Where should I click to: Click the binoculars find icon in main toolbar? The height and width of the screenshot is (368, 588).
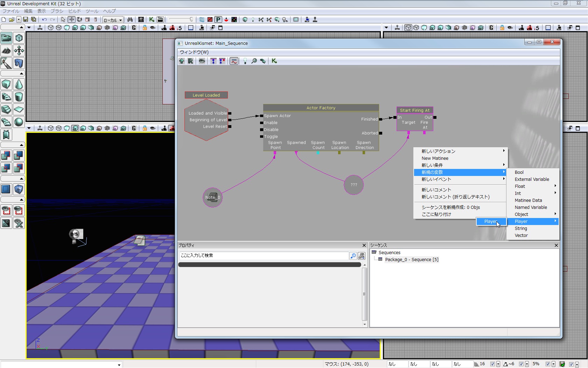click(x=130, y=20)
